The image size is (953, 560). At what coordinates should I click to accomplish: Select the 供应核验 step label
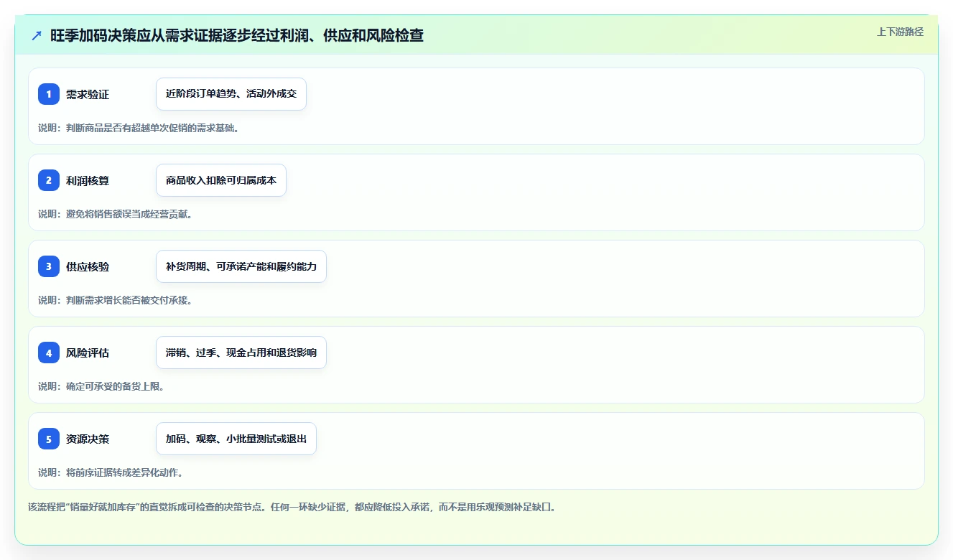tap(88, 266)
